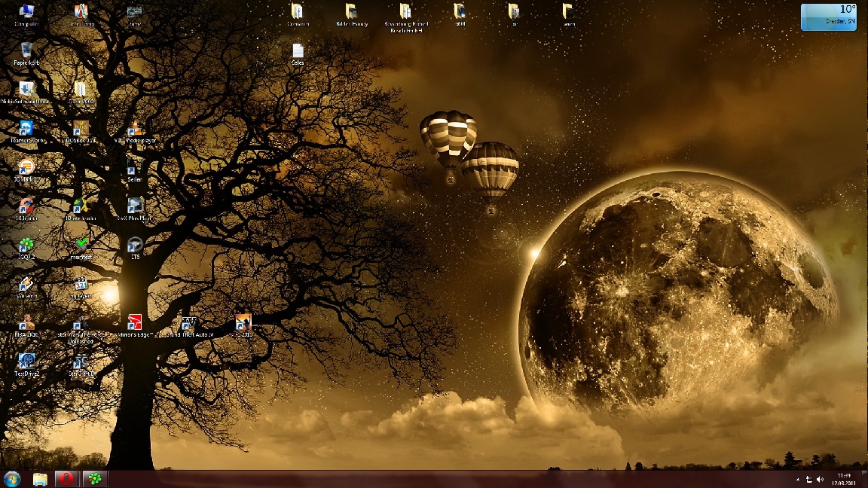Screen dimensions: 868x488
Task: Select the CCleaner desktop shortcut
Action: (26, 206)
